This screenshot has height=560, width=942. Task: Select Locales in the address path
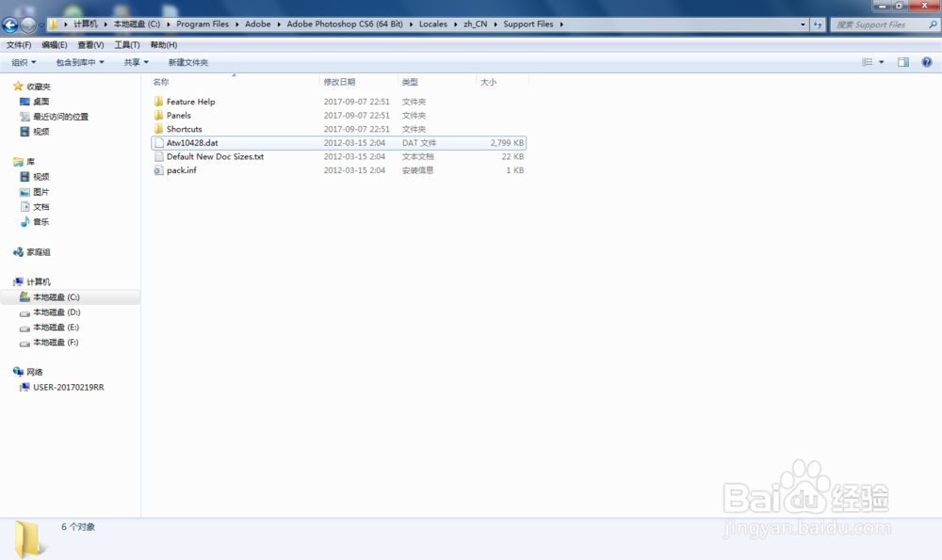pyautogui.click(x=433, y=24)
